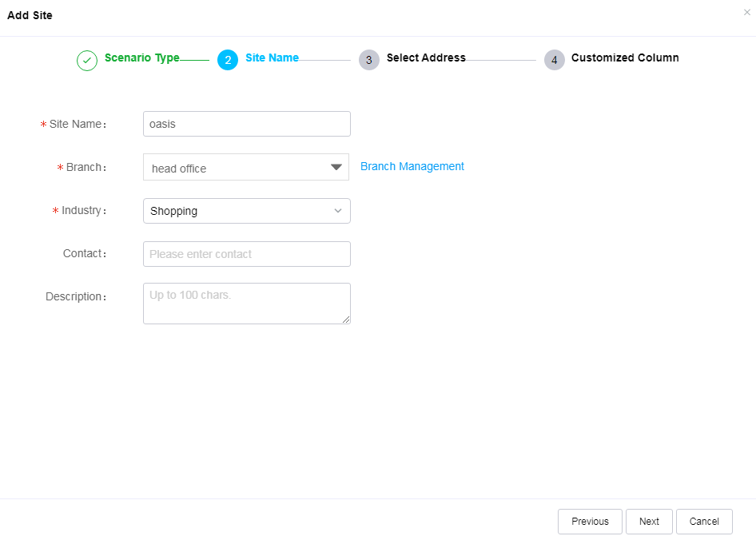This screenshot has height=540, width=756.
Task: Click the Contact input field
Action: tap(247, 254)
